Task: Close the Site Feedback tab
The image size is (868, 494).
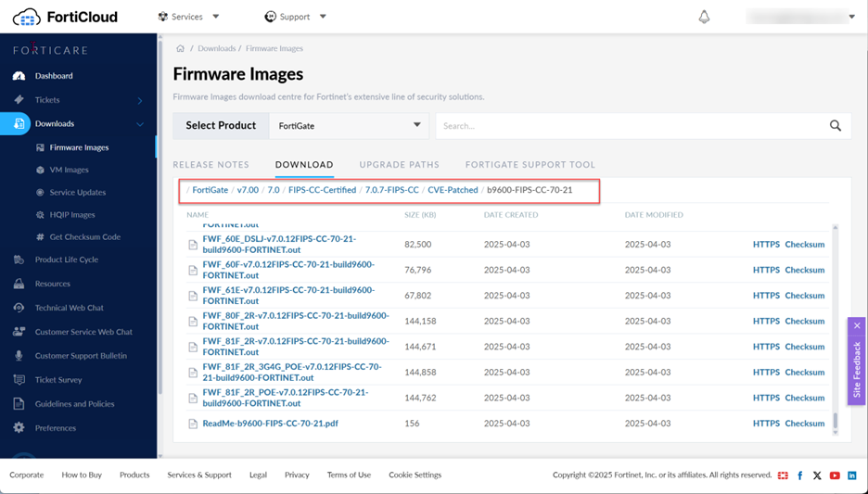Action: (857, 326)
